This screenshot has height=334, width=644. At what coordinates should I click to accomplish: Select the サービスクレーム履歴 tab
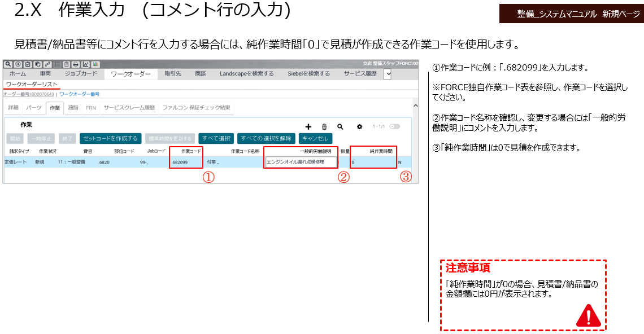tap(129, 107)
